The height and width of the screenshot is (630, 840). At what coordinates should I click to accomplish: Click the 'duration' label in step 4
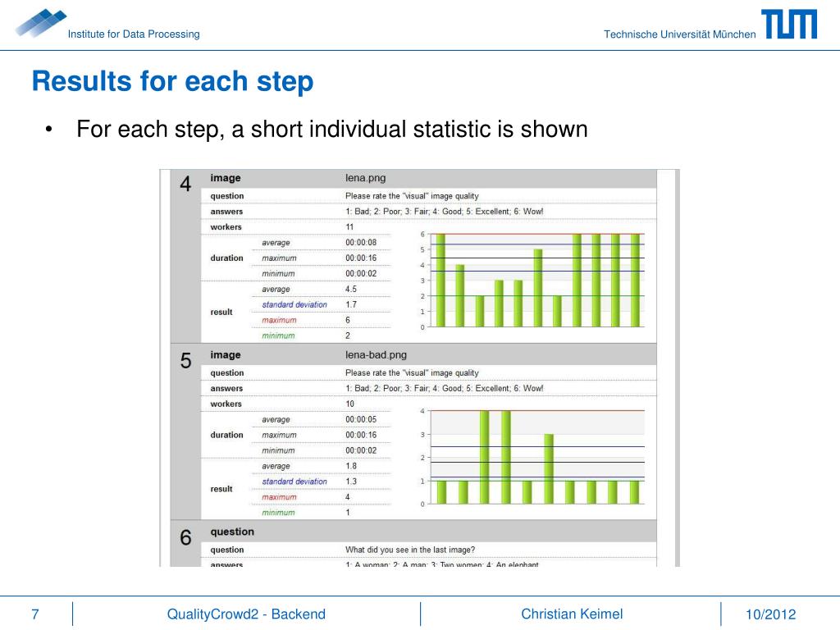coord(226,258)
